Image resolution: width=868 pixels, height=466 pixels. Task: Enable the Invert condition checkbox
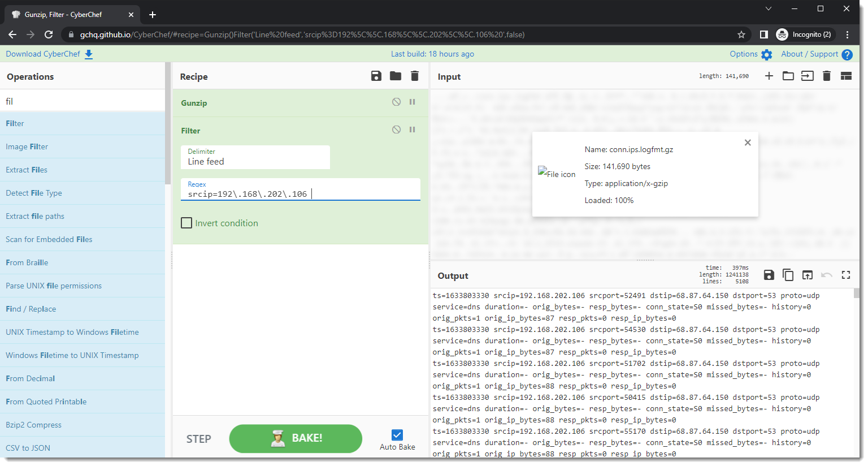[x=186, y=223]
